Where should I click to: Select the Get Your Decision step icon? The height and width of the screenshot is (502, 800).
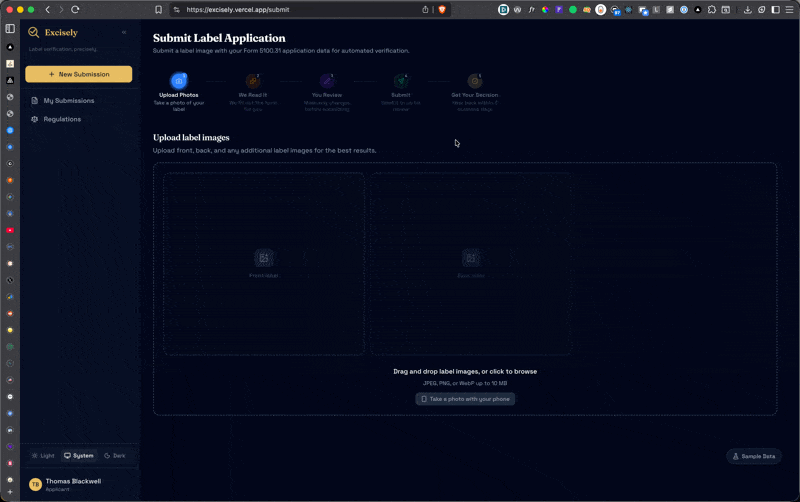474,81
